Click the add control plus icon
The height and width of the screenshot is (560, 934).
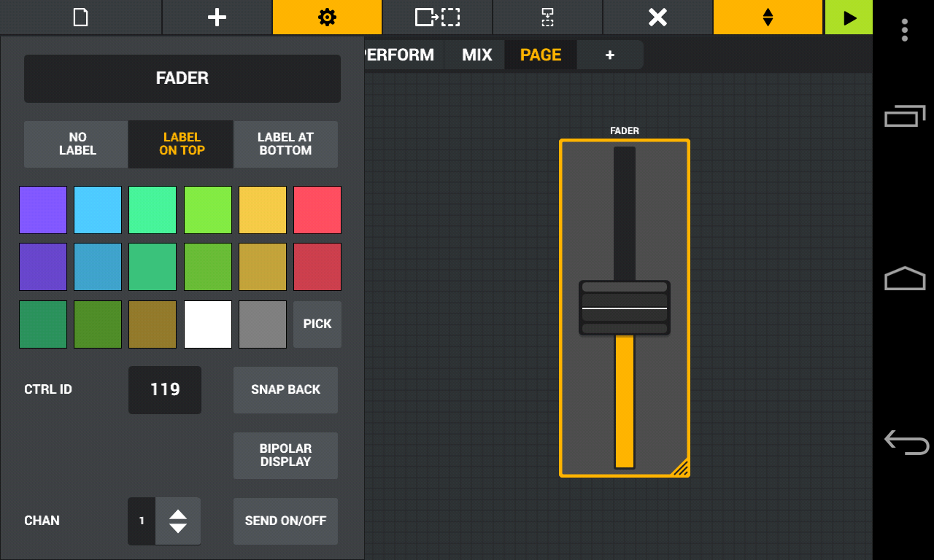click(x=217, y=17)
